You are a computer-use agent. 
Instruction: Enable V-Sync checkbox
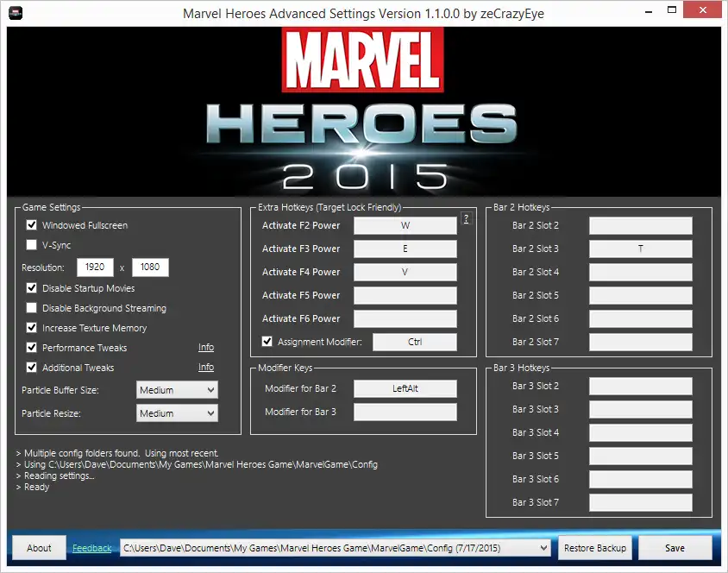pos(32,245)
